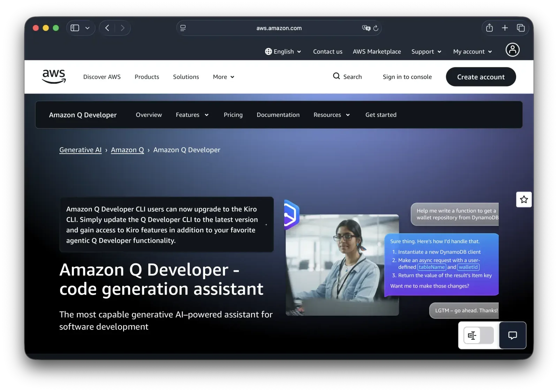Show the tab overview icon
The width and height of the screenshot is (558, 392).
point(521,28)
